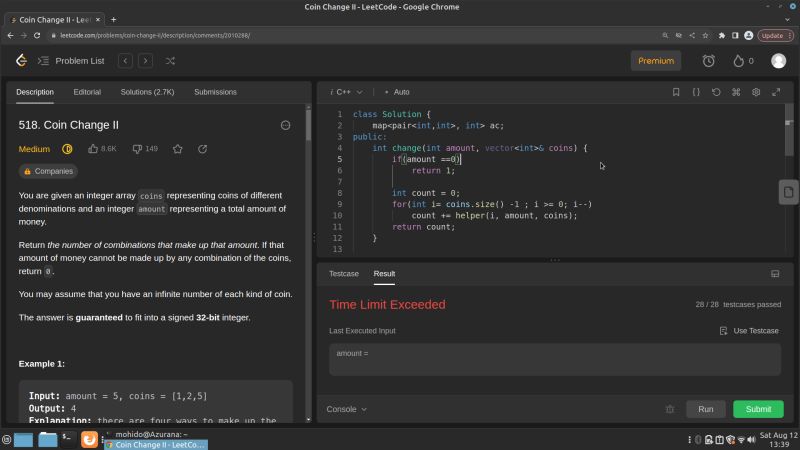Submit the solution
This screenshot has height=450, width=800.
[758, 409]
